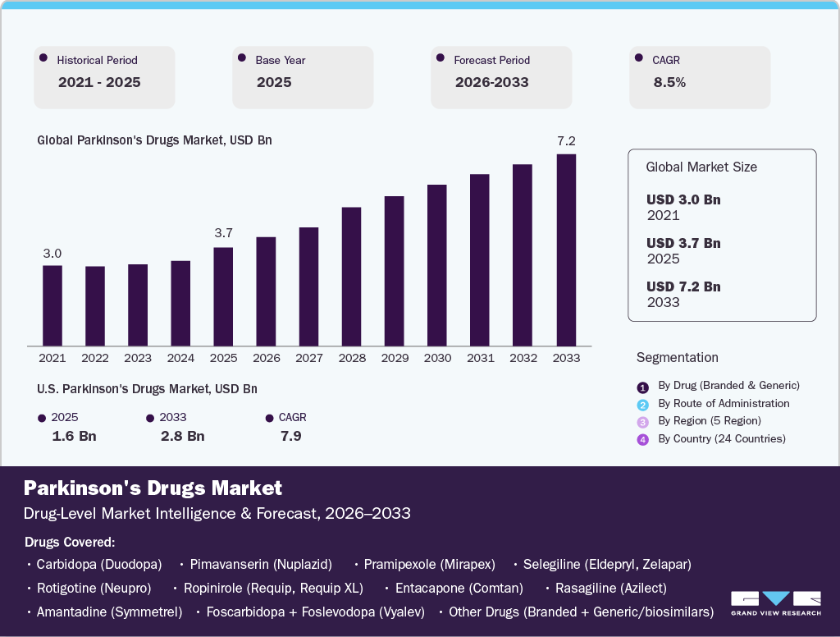
Task: Click the U.S. CAGR value 7.9
Action: (x=291, y=436)
